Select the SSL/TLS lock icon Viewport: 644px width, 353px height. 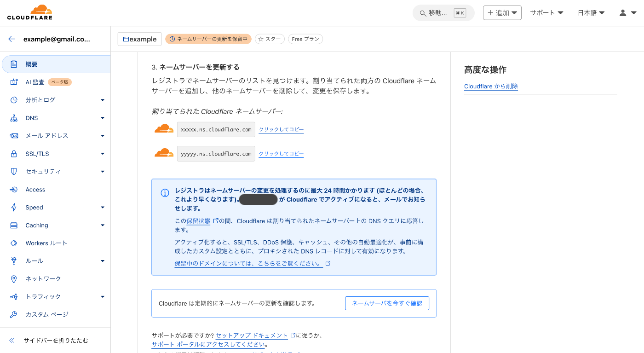coord(14,153)
